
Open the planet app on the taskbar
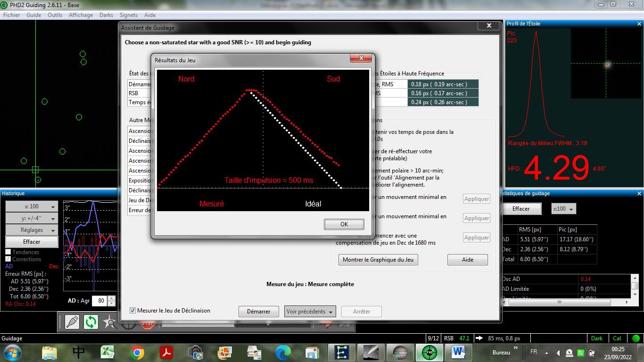(x=400, y=352)
